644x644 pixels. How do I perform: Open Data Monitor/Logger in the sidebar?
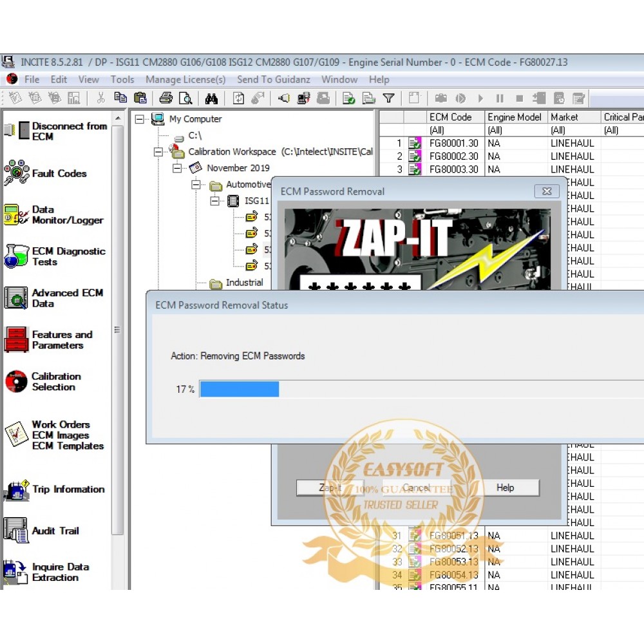54,214
